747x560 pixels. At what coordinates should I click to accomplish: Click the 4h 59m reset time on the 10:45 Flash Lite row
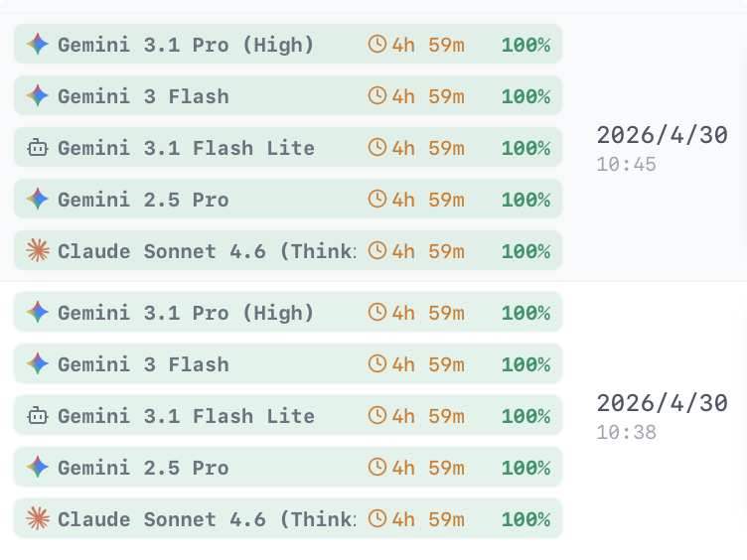pyautogui.click(x=428, y=148)
